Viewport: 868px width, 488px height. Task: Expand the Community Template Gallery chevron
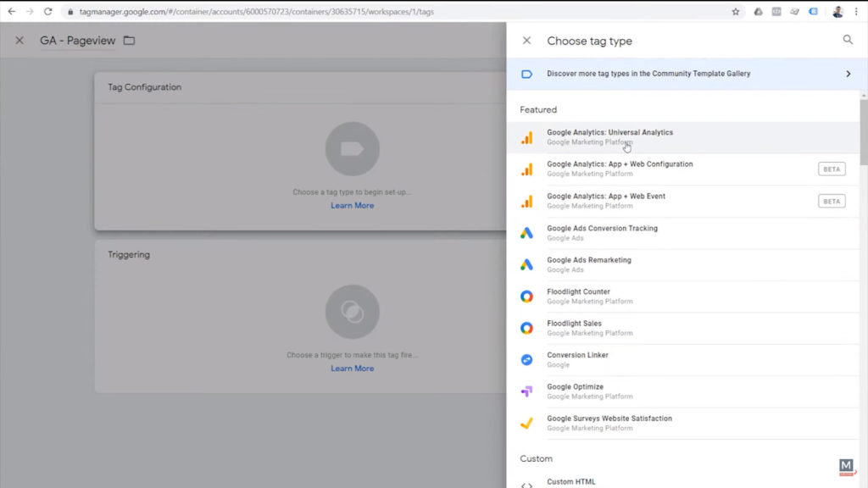pos(847,74)
